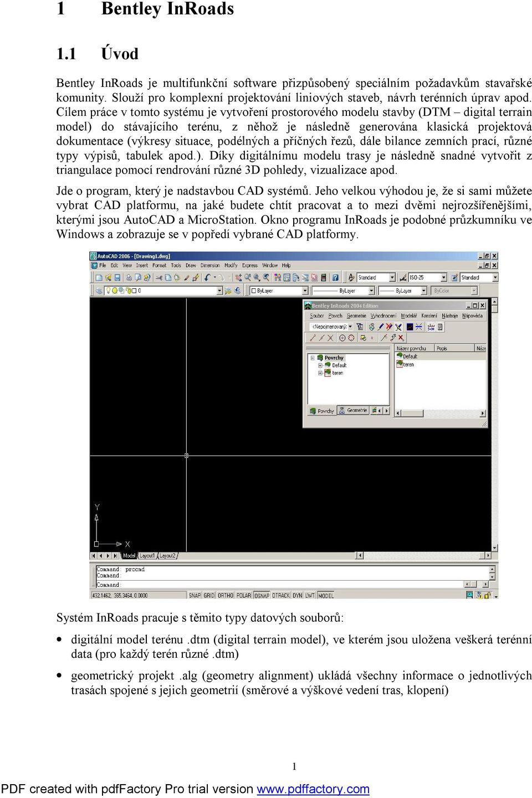Image resolution: width=532 pixels, height=798 pixels.
Task: Toggle OTRACK in the status bar
Action: click(281, 596)
